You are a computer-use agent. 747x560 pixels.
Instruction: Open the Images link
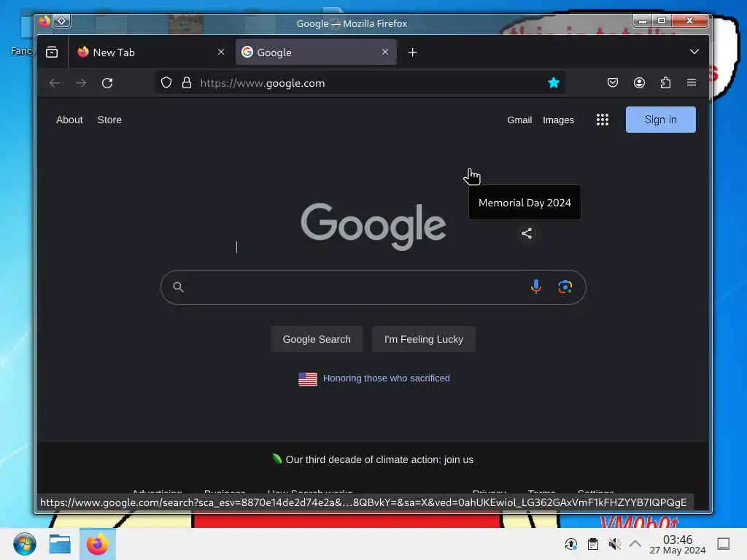[558, 120]
